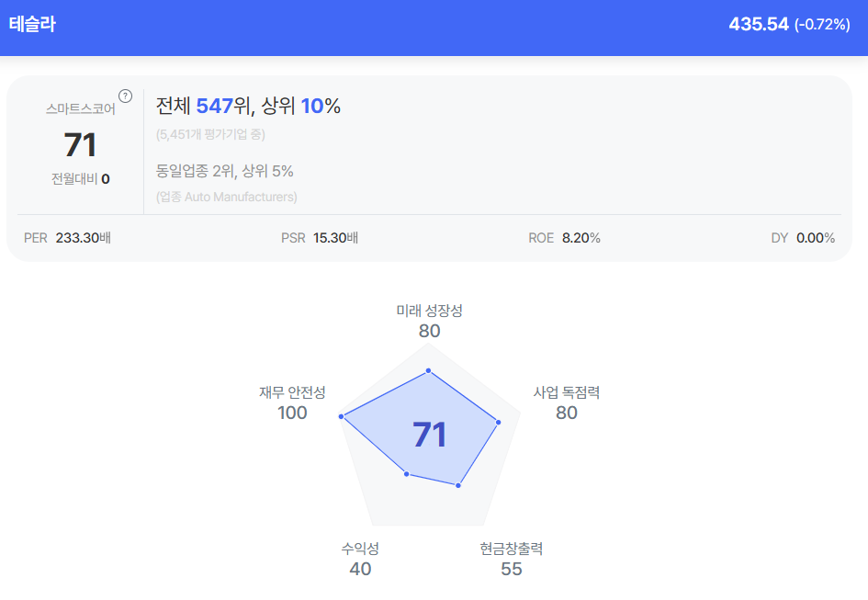Click the 5,451개 평가기업 중 note
The image size is (868, 600).
click(x=210, y=135)
